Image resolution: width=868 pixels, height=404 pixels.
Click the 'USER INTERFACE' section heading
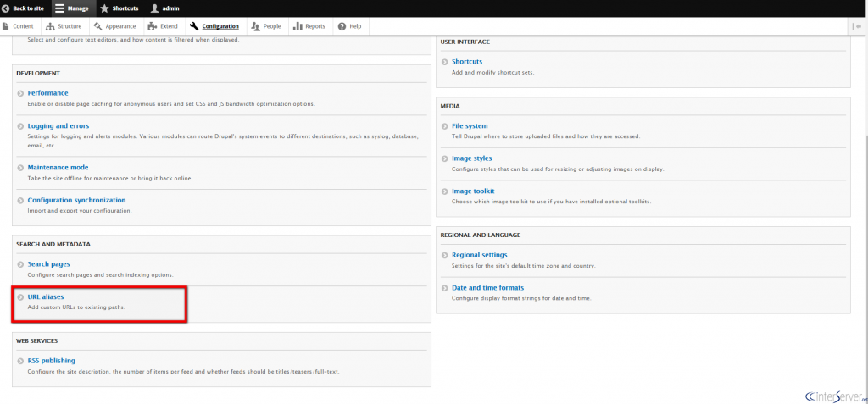[x=465, y=42]
